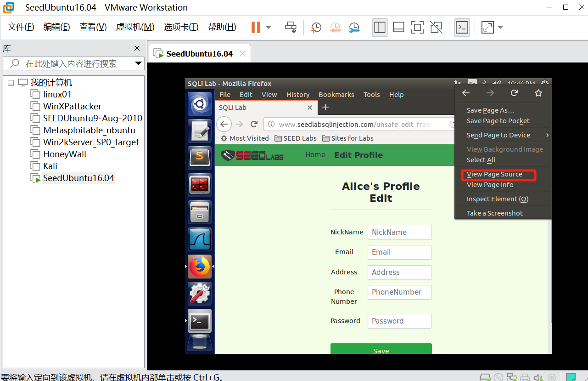
Task: Open the Terminal from Ubuntu dock
Action: (199, 321)
